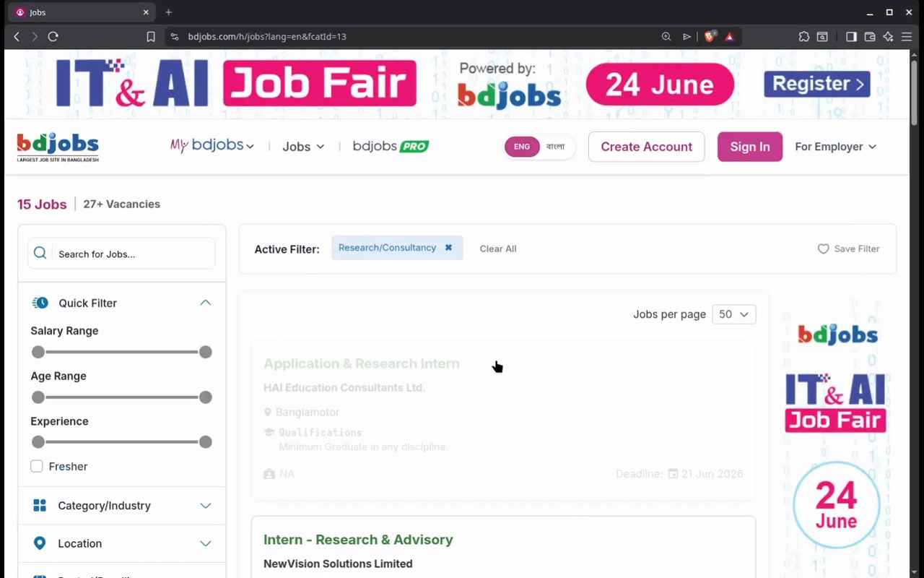Click the '15 Jobs' count text
This screenshot has width=924, height=578.
(x=42, y=204)
